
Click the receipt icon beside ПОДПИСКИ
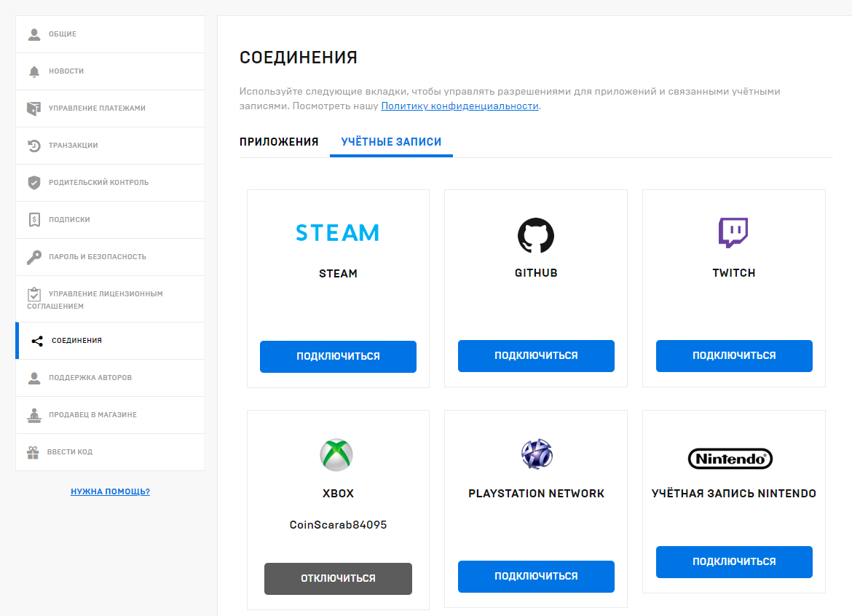(x=34, y=219)
